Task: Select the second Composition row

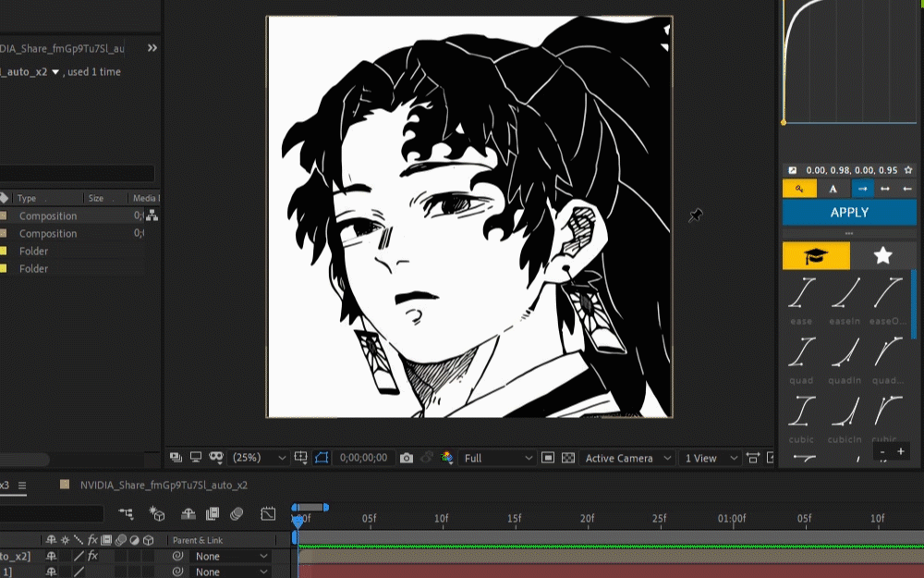Action: pyautogui.click(x=73, y=234)
